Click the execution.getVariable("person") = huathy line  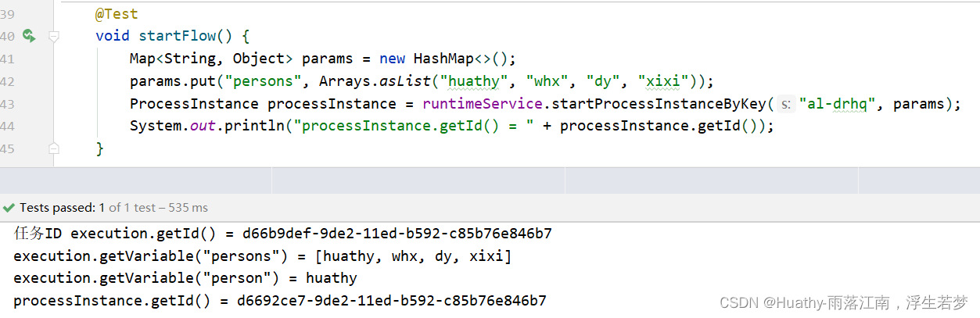(x=185, y=278)
